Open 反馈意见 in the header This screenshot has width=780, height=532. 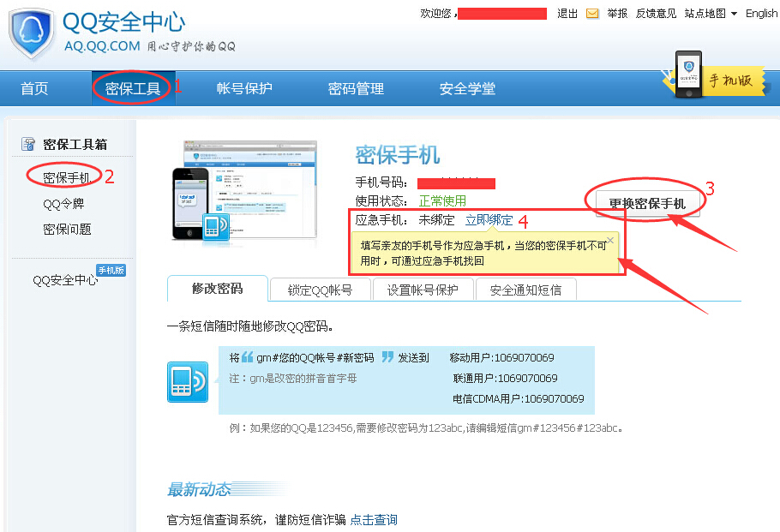pos(656,14)
